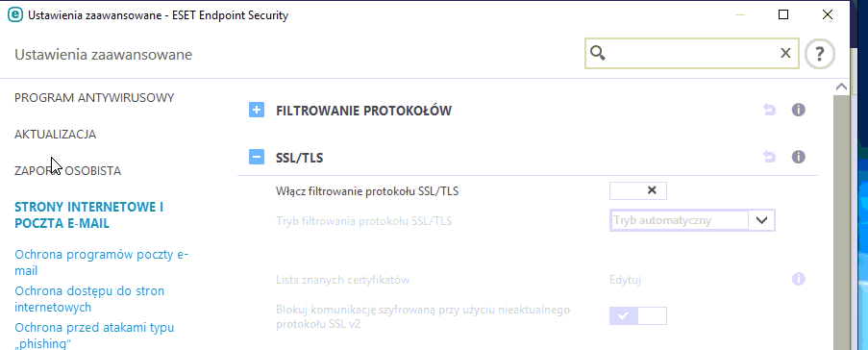Show info for SSL/TLS section
Screen dimensions: 868x350
[x=798, y=158]
